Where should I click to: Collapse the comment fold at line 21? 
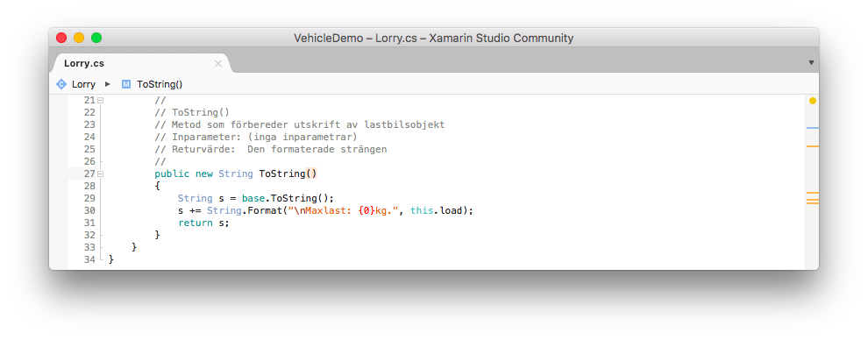point(100,101)
